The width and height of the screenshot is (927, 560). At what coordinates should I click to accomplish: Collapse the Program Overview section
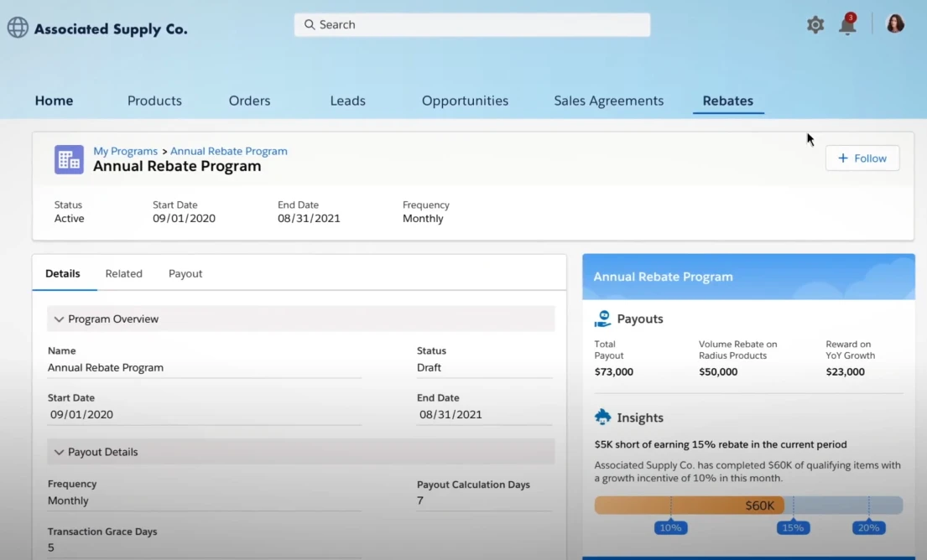click(x=59, y=319)
